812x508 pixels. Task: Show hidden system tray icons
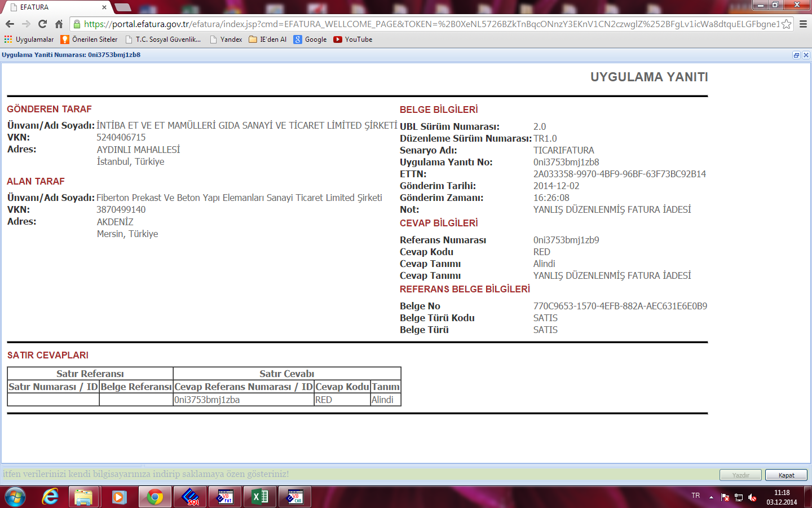click(x=711, y=497)
